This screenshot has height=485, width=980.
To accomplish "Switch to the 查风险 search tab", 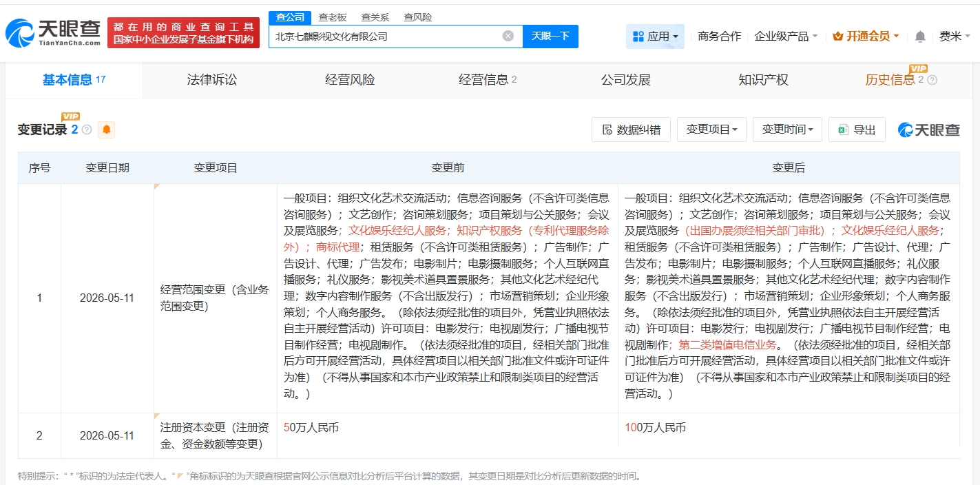I will [x=418, y=17].
